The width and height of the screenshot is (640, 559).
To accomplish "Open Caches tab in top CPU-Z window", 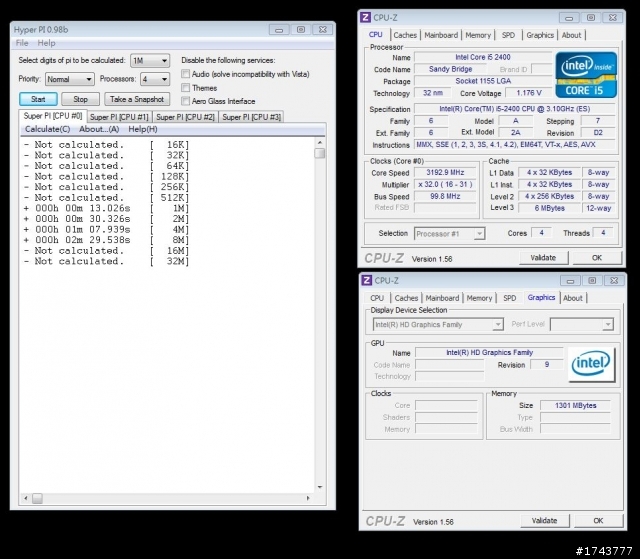I will tap(405, 35).
